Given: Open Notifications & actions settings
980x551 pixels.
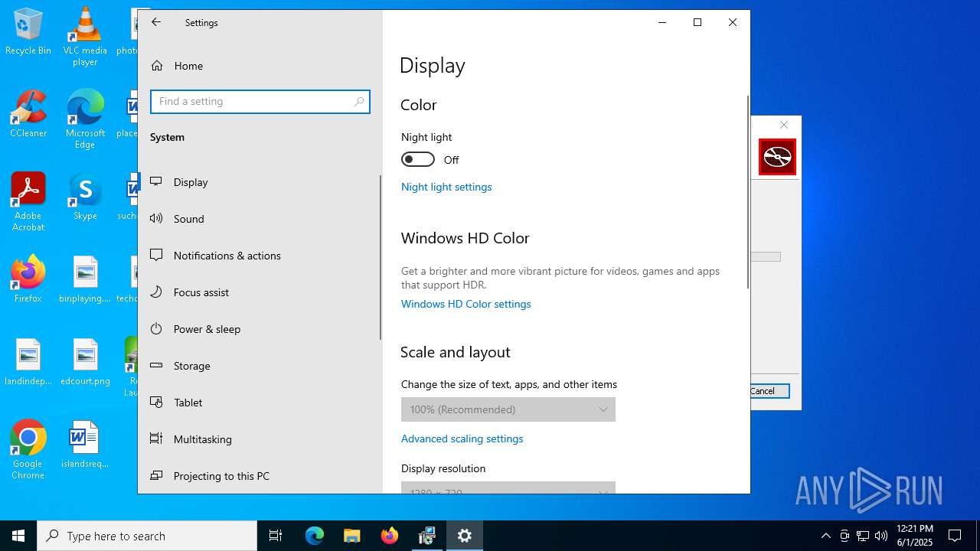Looking at the screenshot, I should click(259, 256).
